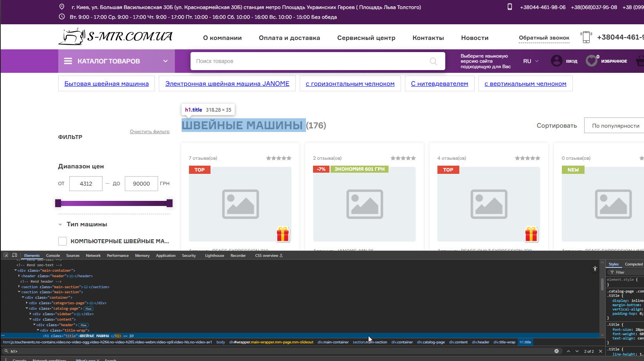Screen dimensions: 644x361
Task: Collapse the Тип машины filter section
Action: coord(60,225)
